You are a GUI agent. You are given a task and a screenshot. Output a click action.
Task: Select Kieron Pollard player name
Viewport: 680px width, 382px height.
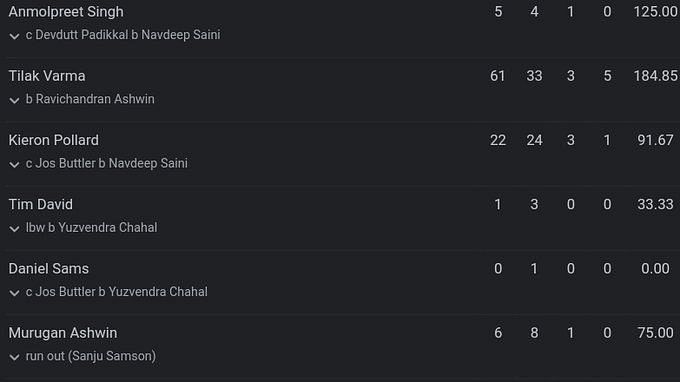54,140
